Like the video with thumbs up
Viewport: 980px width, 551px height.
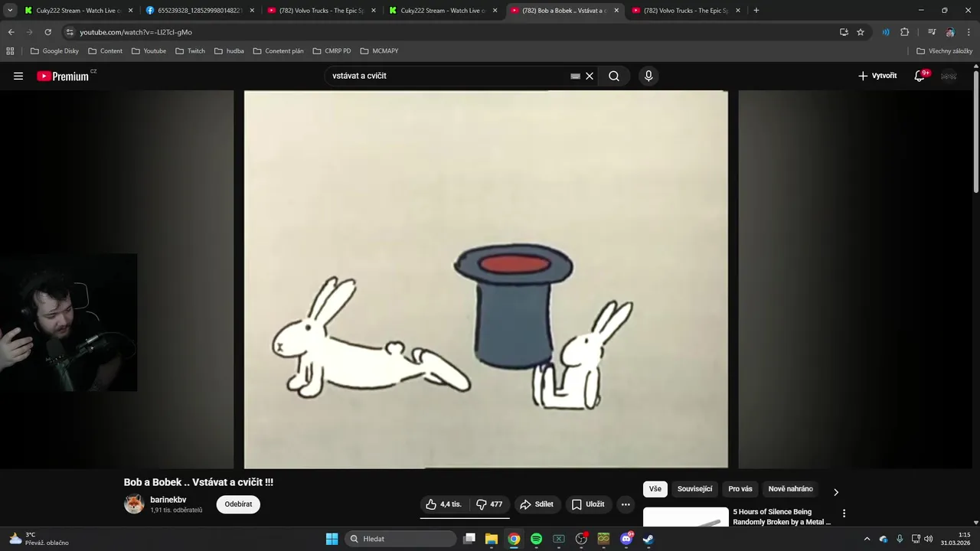(x=444, y=504)
